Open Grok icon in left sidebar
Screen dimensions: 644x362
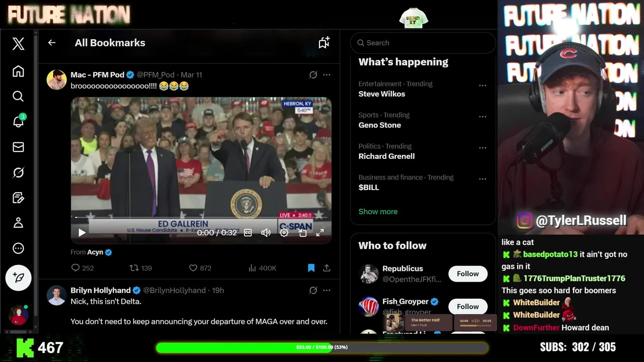18,172
